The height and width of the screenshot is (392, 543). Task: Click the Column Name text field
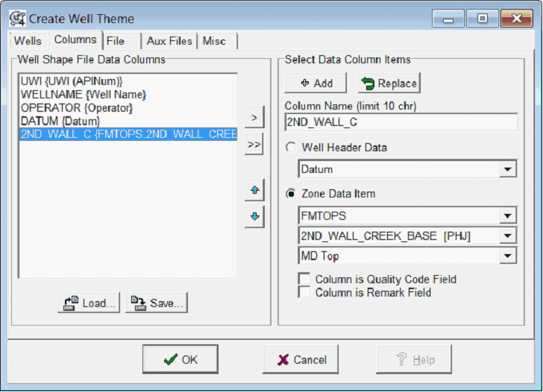point(401,122)
